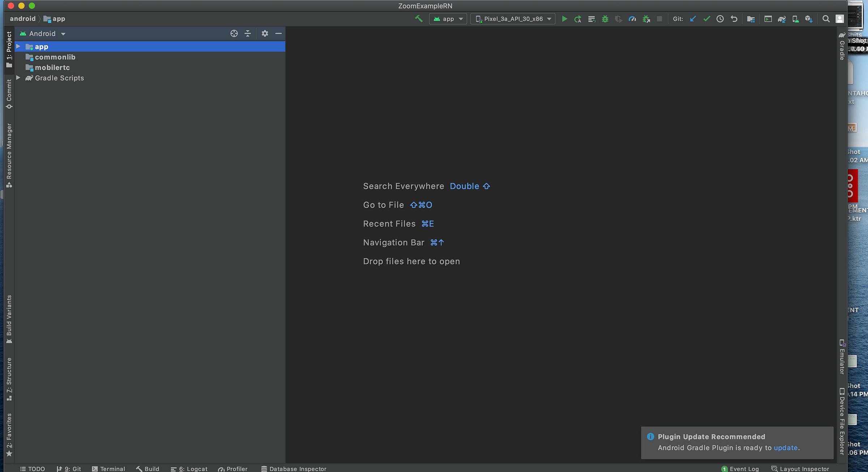
Task: Open the Search Everywhere magnifier icon
Action: click(826, 19)
